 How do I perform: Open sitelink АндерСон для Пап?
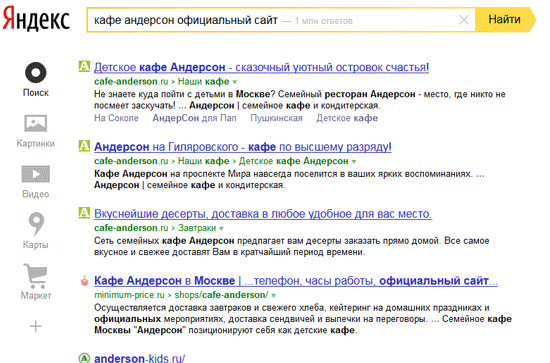194,118
